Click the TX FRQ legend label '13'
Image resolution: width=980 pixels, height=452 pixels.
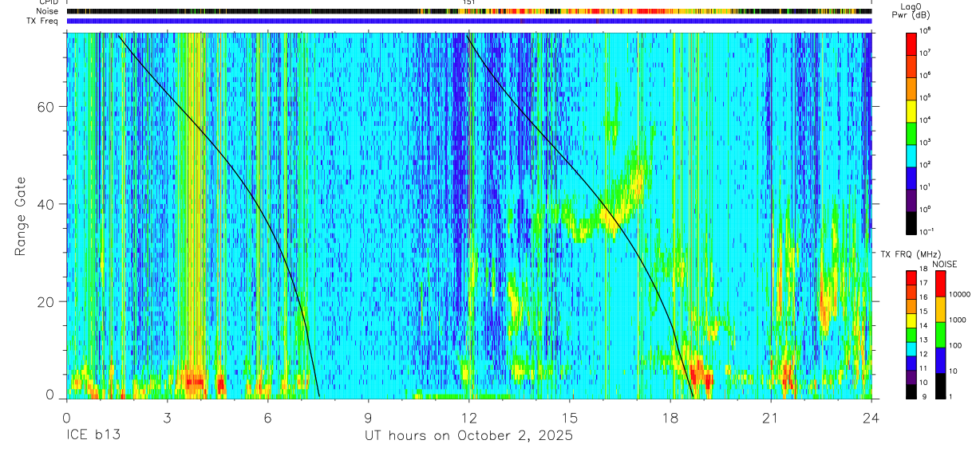pyautogui.click(x=925, y=340)
